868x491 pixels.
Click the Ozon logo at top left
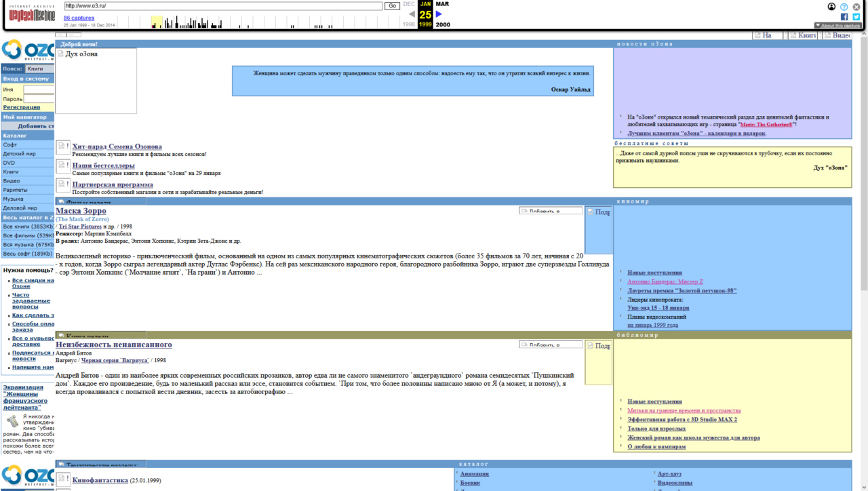[28, 51]
